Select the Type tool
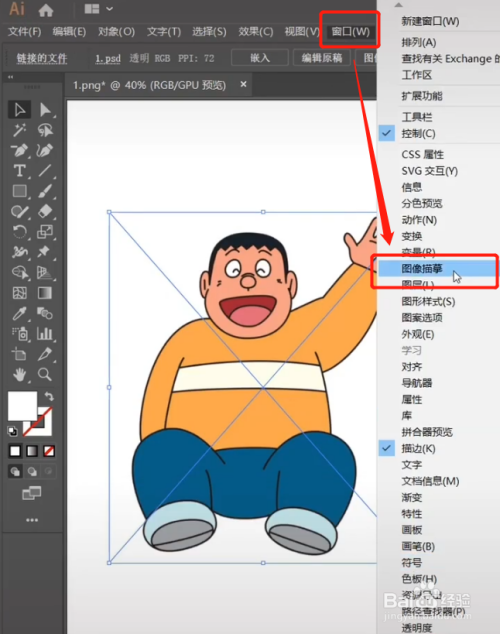 (19, 171)
